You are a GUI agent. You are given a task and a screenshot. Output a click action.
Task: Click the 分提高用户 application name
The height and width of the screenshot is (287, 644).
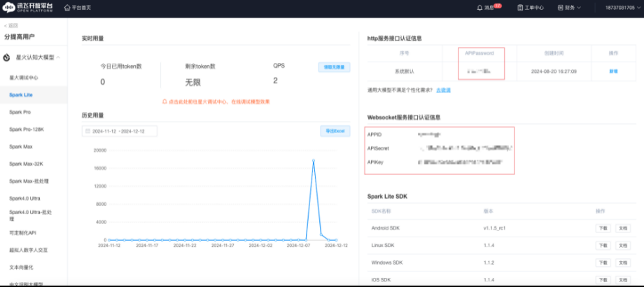pyautogui.click(x=20, y=37)
